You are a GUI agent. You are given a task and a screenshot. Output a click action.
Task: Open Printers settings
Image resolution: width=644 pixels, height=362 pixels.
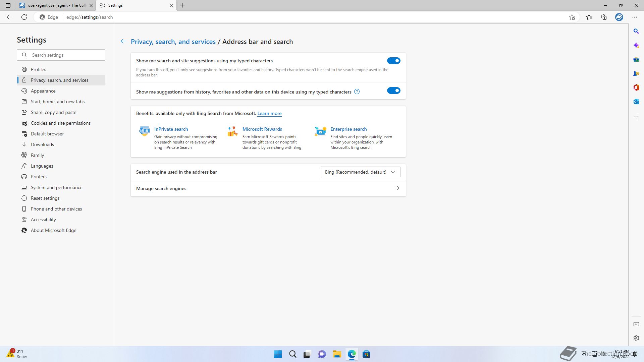click(x=61, y=177)
